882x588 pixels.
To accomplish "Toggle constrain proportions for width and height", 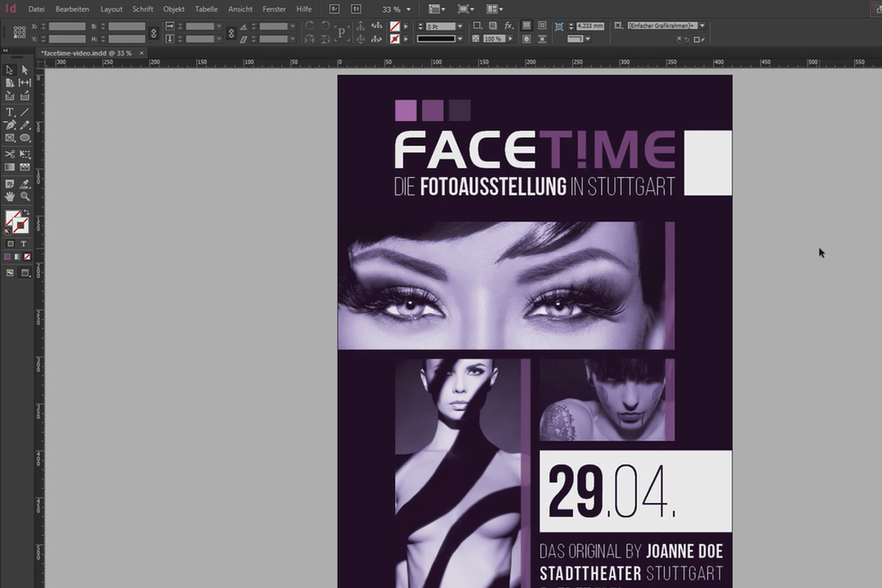I will [154, 32].
